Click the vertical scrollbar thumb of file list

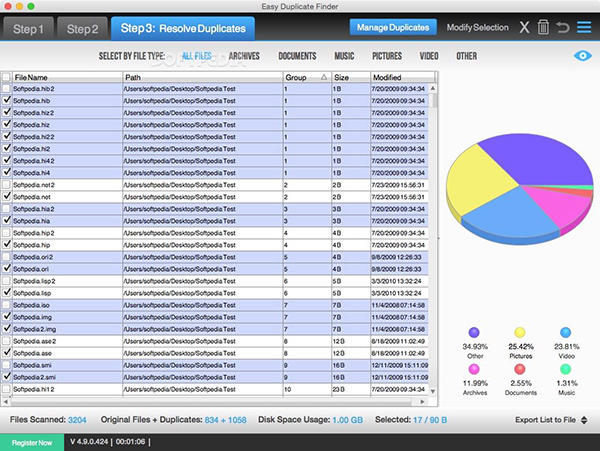(433, 101)
